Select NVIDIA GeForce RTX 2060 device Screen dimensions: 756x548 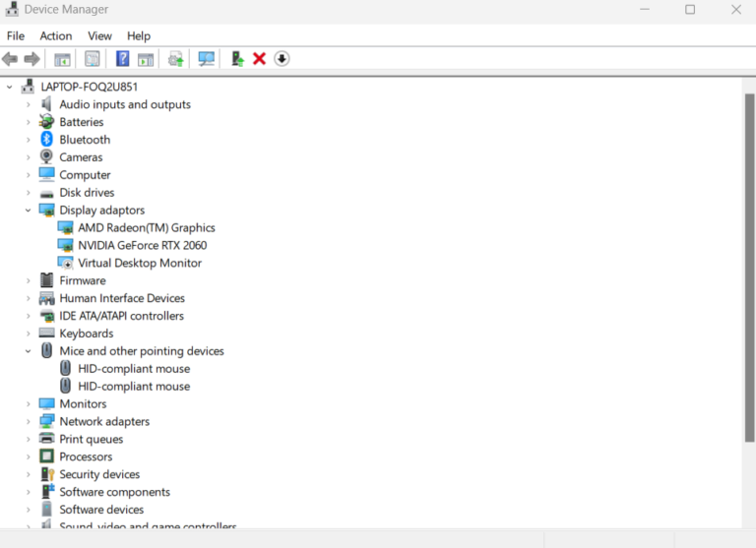coord(142,245)
